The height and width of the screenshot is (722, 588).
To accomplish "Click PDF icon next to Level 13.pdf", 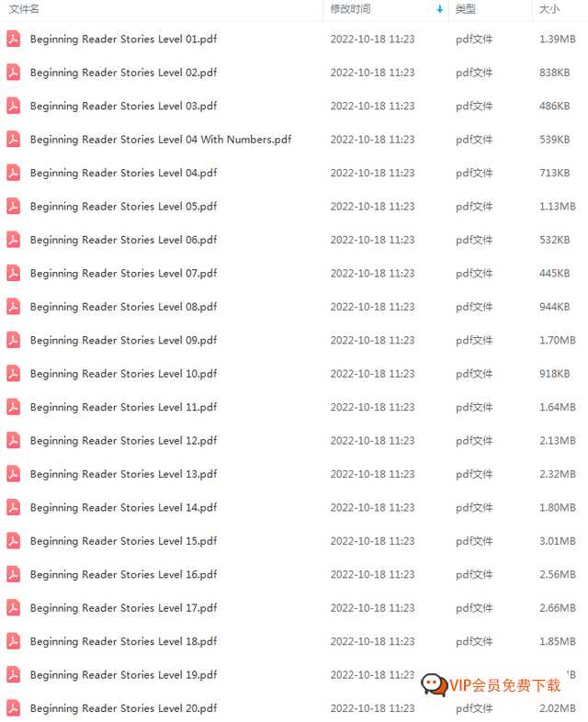I will pos(14,474).
